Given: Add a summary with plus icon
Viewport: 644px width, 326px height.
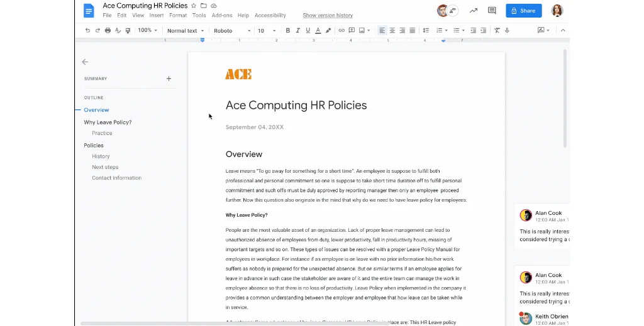Looking at the screenshot, I should click(169, 79).
